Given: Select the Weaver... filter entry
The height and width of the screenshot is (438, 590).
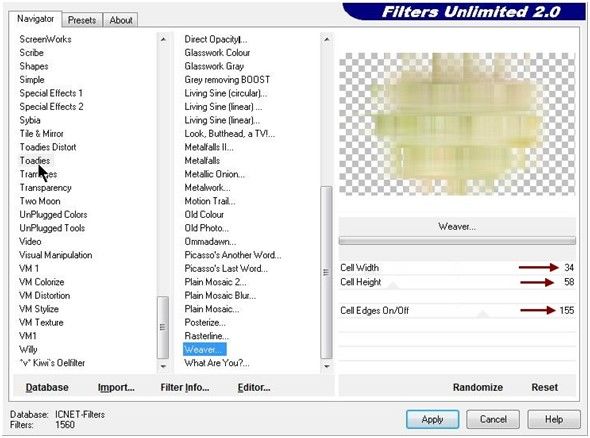Looking at the screenshot, I should click(205, 350).
